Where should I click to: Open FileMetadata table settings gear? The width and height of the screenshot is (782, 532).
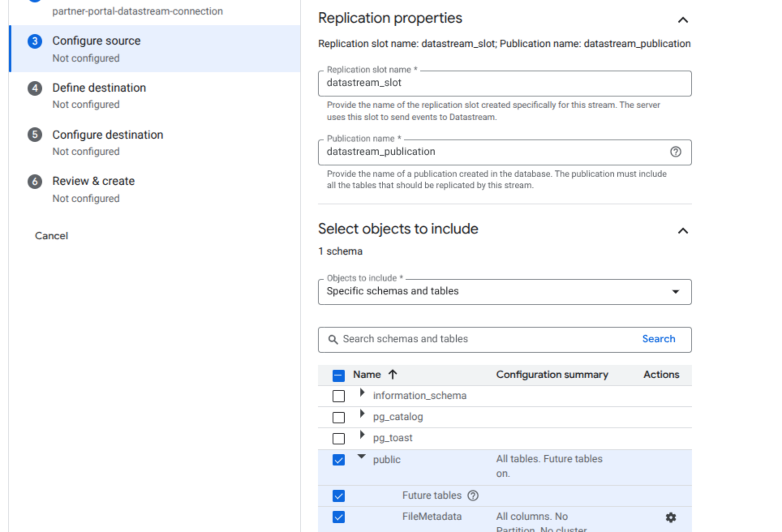click(671, 517)
